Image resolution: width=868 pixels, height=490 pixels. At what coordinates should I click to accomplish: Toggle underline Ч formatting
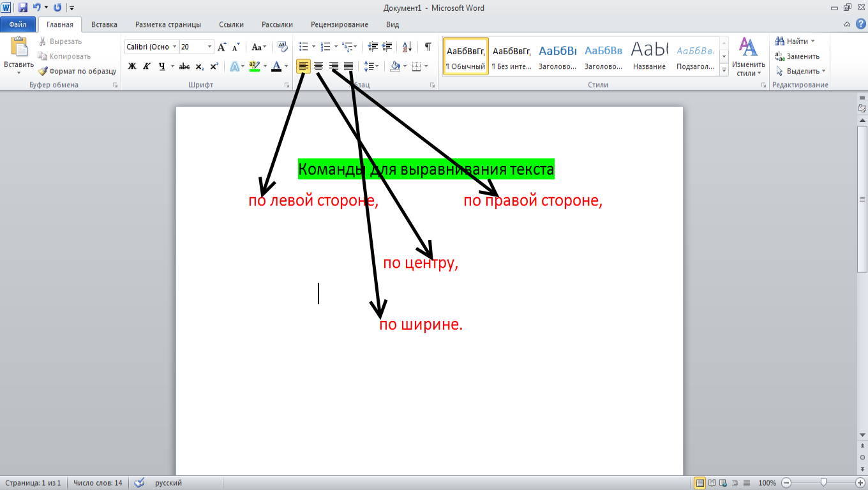pos(162,66)
